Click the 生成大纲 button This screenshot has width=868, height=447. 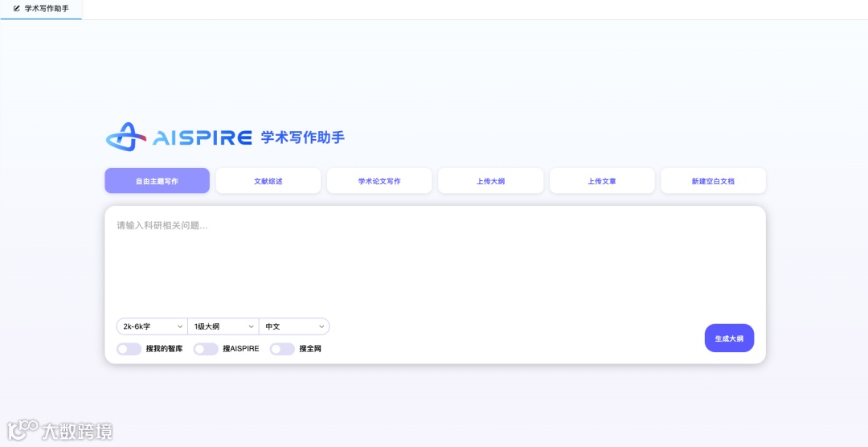729,338
